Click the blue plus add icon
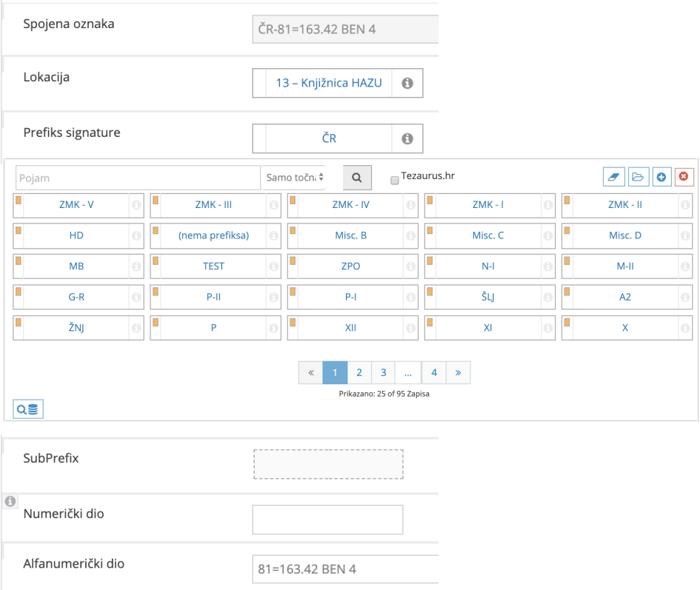Image resolution: width=700 pixels, height=590 pixels. [661, 177]
